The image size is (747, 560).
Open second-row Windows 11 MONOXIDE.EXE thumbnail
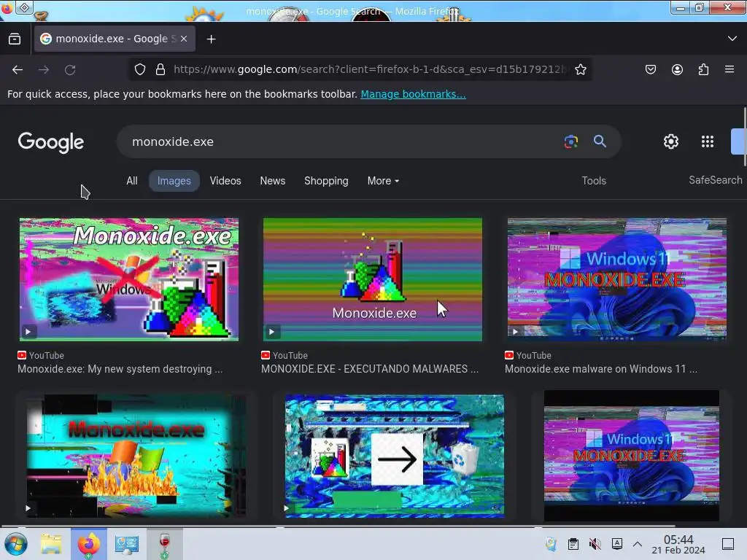point(631,456)
